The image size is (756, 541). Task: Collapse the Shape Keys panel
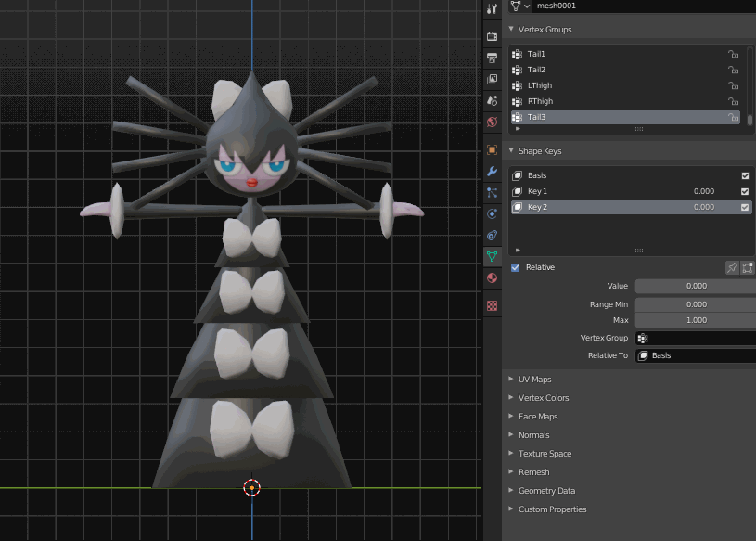point(511,150)
